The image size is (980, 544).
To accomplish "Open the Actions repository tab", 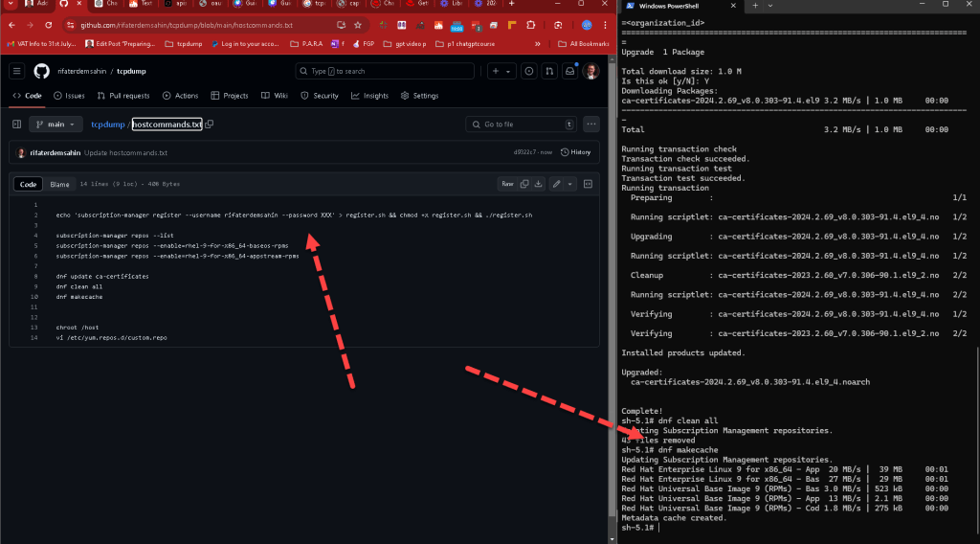I will pos(181,96).
